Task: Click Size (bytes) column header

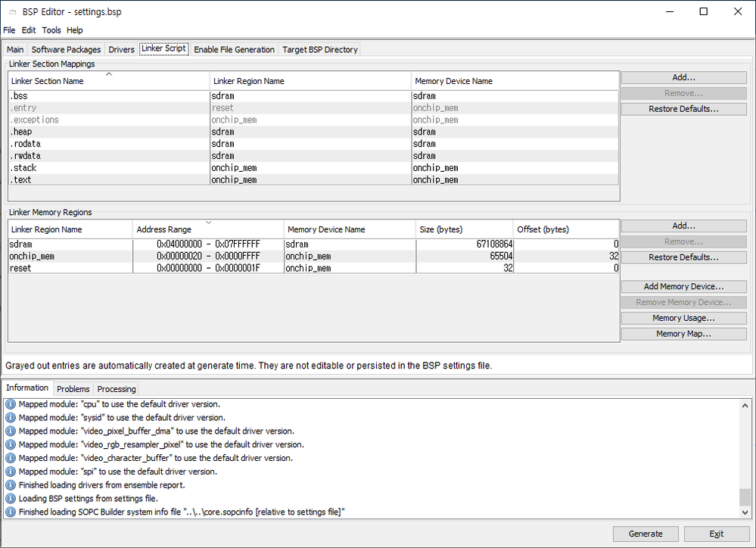Action: (x=465, y=229)
